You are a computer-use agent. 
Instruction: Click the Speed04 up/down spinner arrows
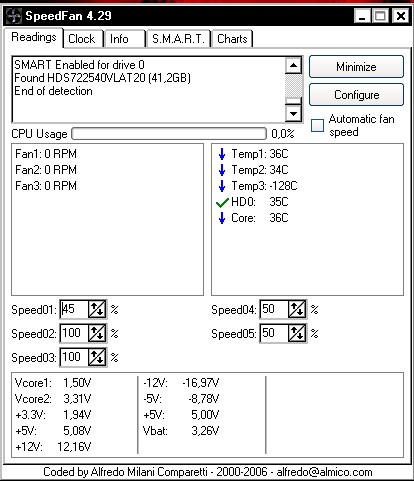click(x=297, y=309)
